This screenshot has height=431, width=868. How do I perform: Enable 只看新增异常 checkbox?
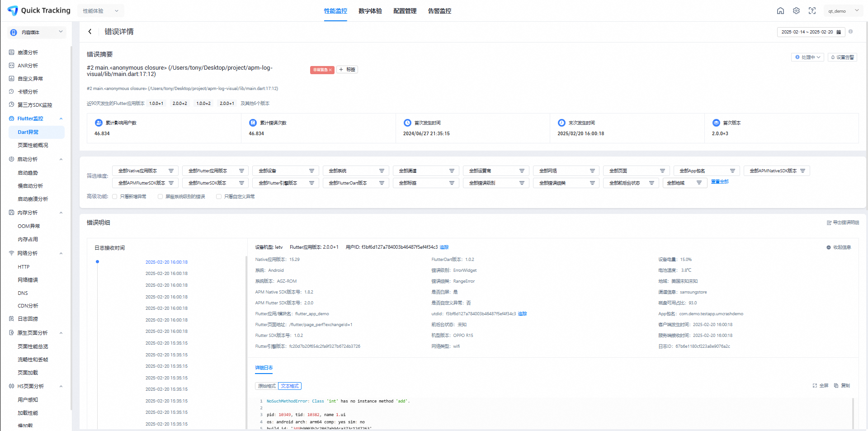pyautogui.click(x=115, y=197)
